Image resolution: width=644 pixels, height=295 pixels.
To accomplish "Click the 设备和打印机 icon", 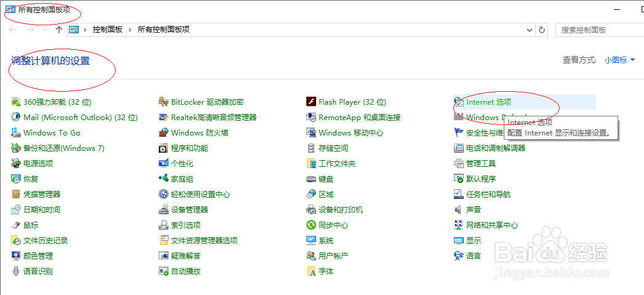I will [311, 209].
